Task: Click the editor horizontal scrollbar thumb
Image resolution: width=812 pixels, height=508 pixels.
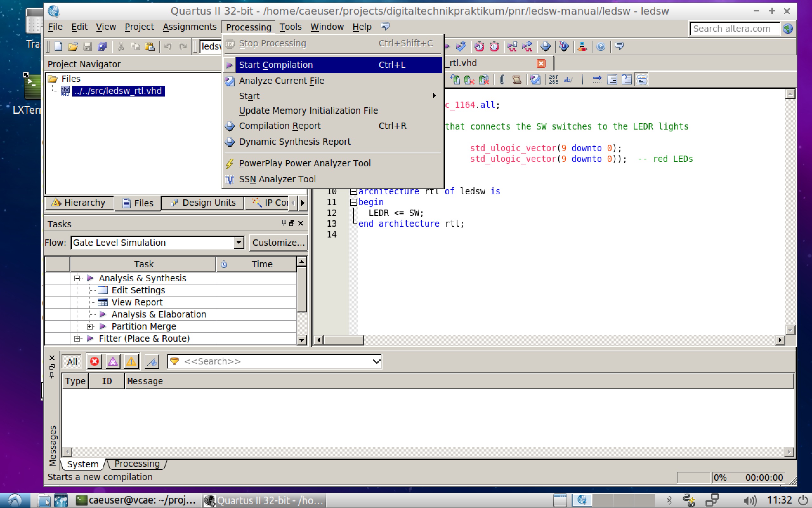Action: click(x=344, y=340)
